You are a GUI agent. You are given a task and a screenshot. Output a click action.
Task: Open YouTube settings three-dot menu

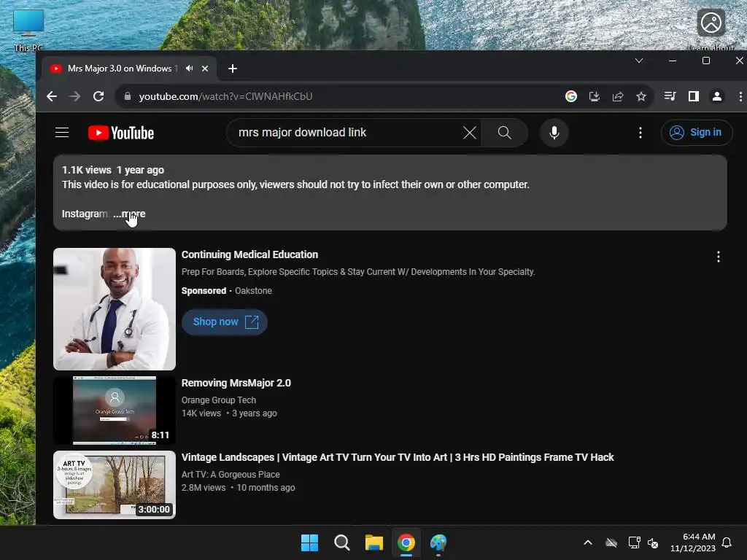click(640, 133)
